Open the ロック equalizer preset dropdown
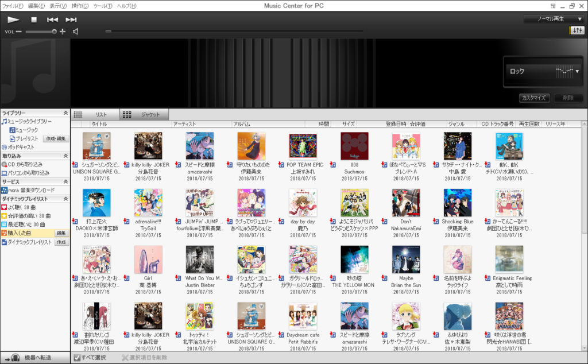 point(543,71)
